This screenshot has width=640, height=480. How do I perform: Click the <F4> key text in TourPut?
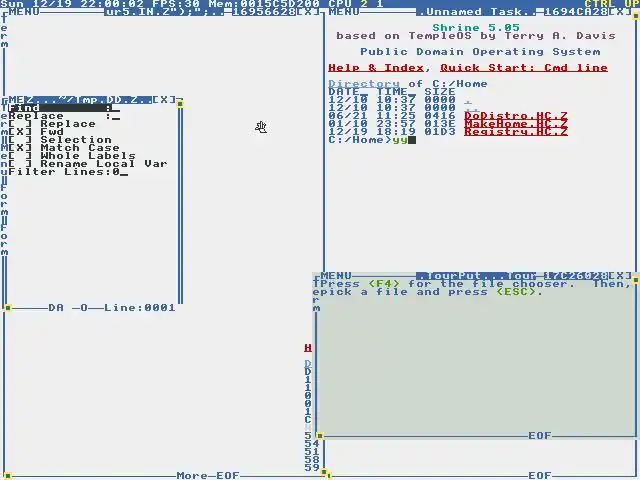[384, 284]
